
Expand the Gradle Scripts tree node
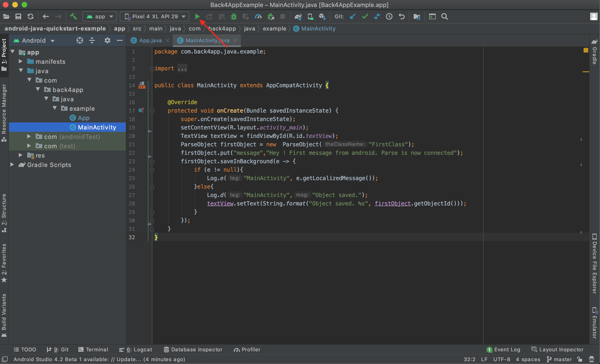[x=12, y=165]
